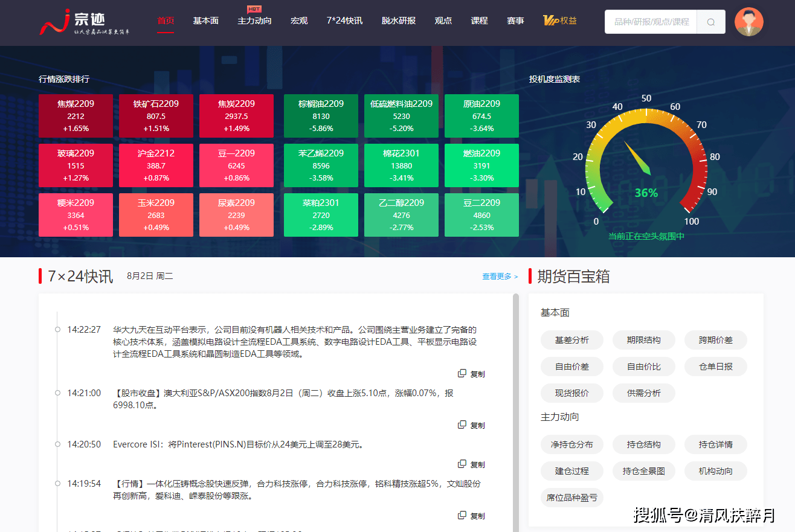This screenshot has height=532, width=795.
Task: Open the VIP权益 page
Action: click(x=559, y=21)
